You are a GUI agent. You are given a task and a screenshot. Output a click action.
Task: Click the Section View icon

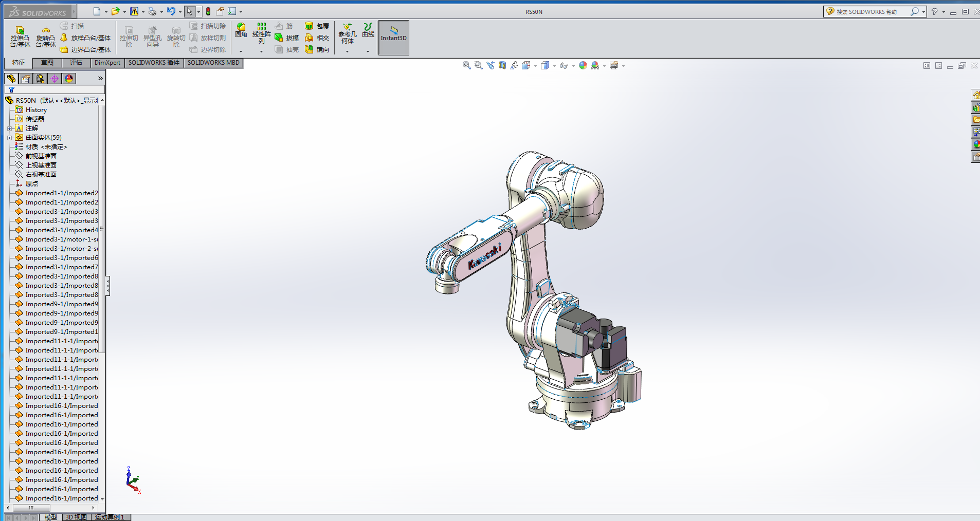(x=502, y=65)
